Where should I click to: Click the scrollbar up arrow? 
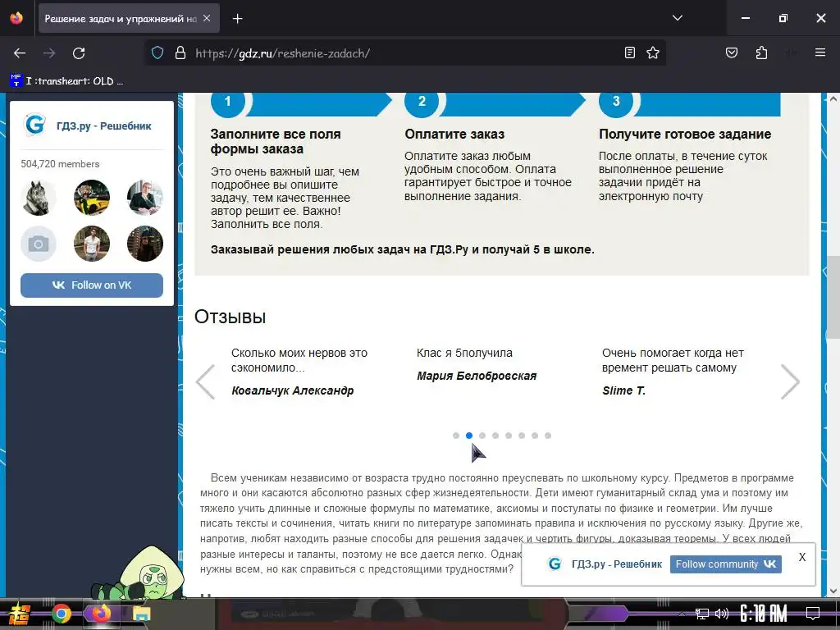[833, 98]
